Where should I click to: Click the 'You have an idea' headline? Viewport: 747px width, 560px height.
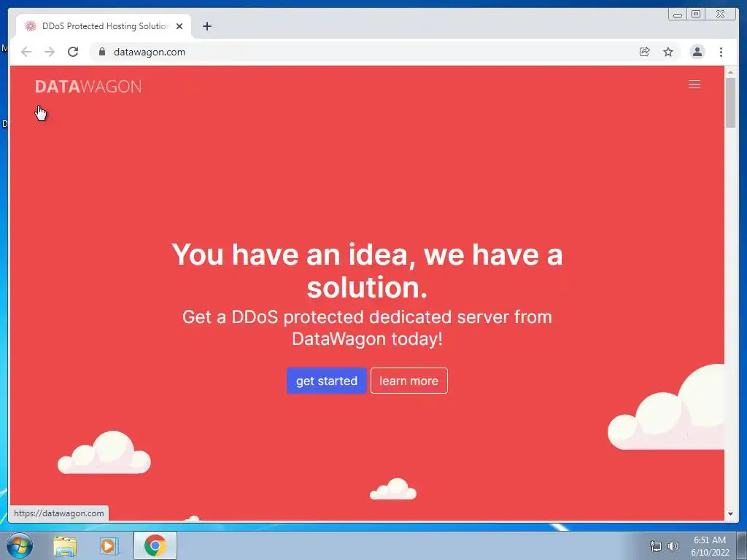tap(367, 271)
